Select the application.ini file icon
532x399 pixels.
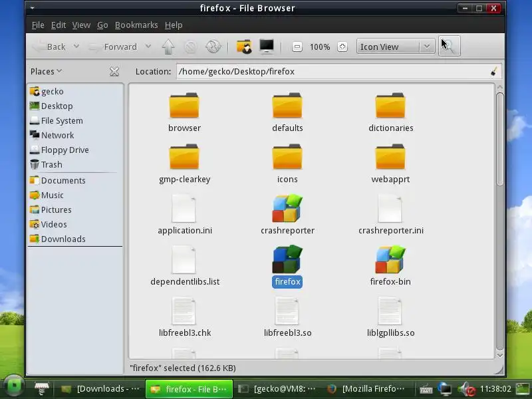(x=184, y=208)
